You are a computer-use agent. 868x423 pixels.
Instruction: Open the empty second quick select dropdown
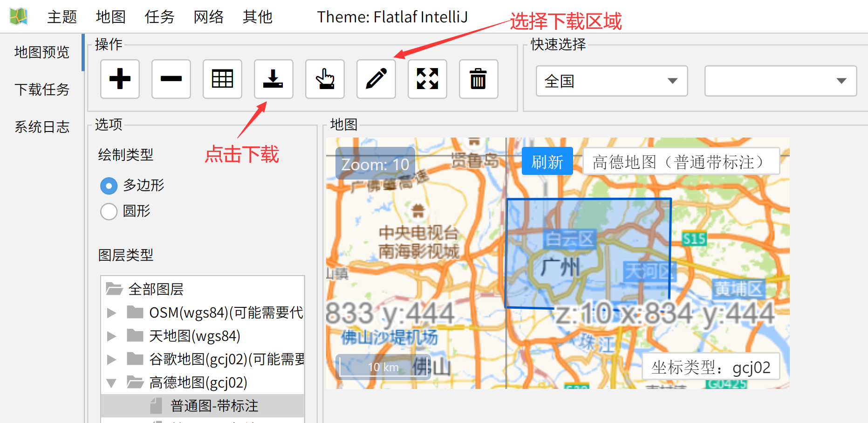tap(780, 81)
